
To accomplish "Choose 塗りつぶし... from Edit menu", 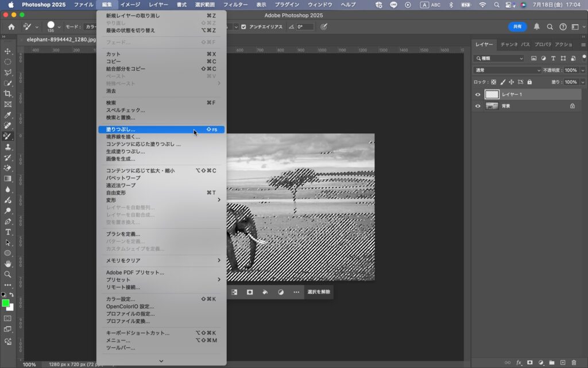I will [x=161, y=129].
